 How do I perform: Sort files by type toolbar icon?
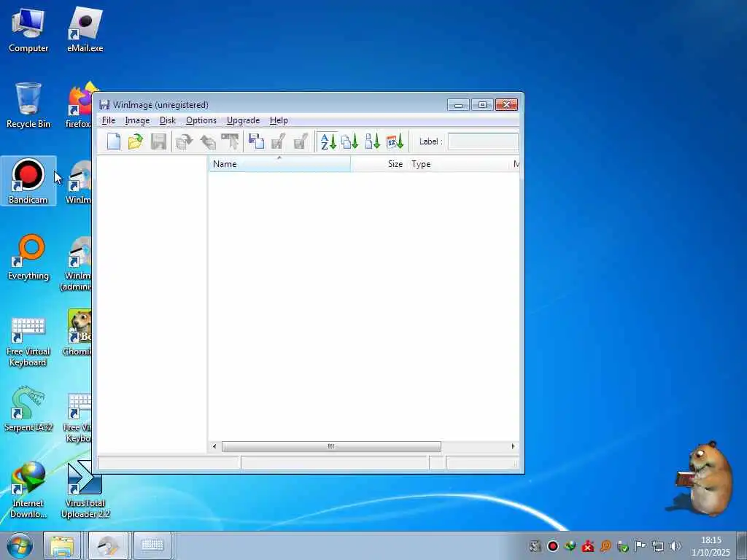click(x=349, y=141)
